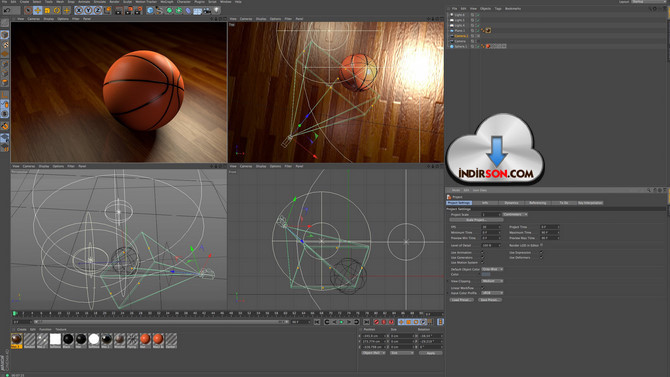The height and width of the screenshot is (377, 670).
Task: Toggle the X axis lock
Action: pyautogui.click(x=79, y=10)
